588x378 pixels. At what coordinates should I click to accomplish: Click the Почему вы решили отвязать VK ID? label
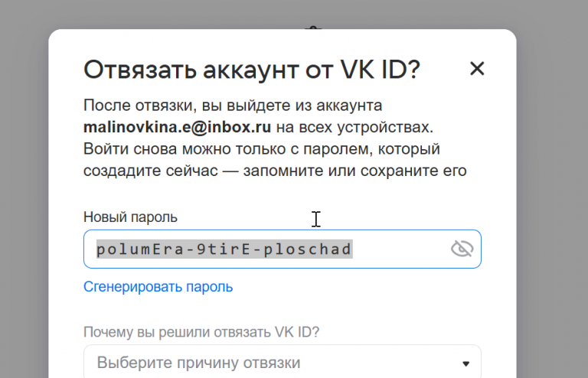201,332
